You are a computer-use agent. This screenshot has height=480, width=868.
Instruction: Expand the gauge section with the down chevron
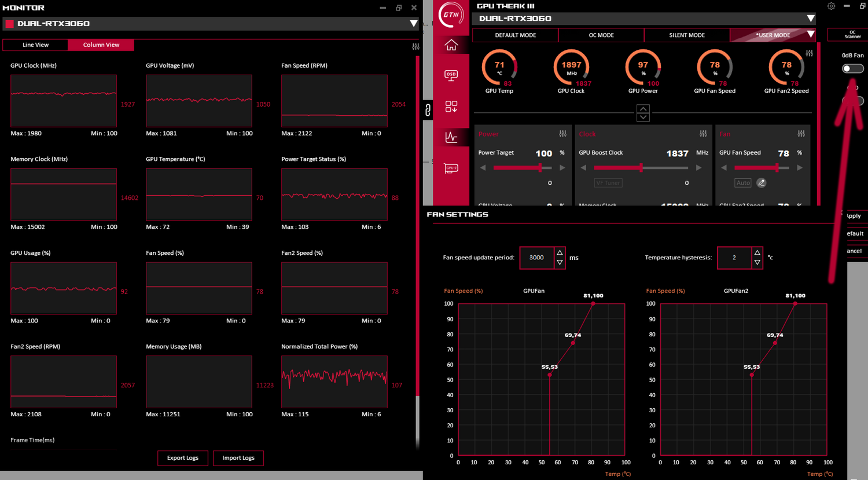(x=643, y=117)
